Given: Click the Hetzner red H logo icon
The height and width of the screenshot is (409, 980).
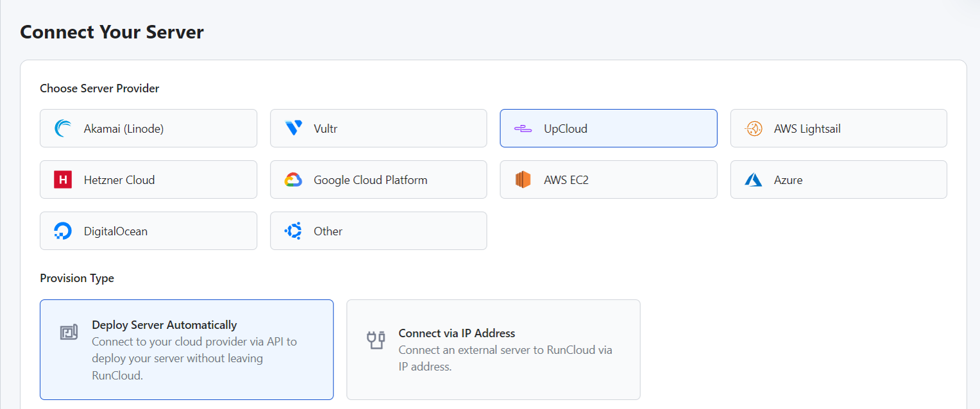Looking at the screenshot, I should coord(62,179).
